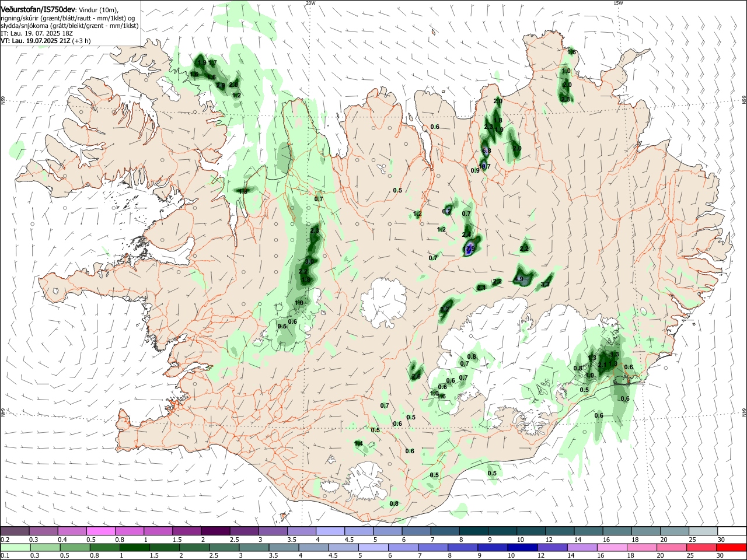Click the '20W' longitude label
Viewport: 747px width, 560px height.
310,3
